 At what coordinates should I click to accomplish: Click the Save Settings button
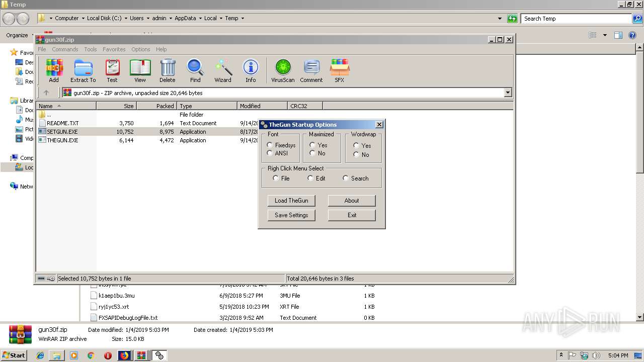291,215
